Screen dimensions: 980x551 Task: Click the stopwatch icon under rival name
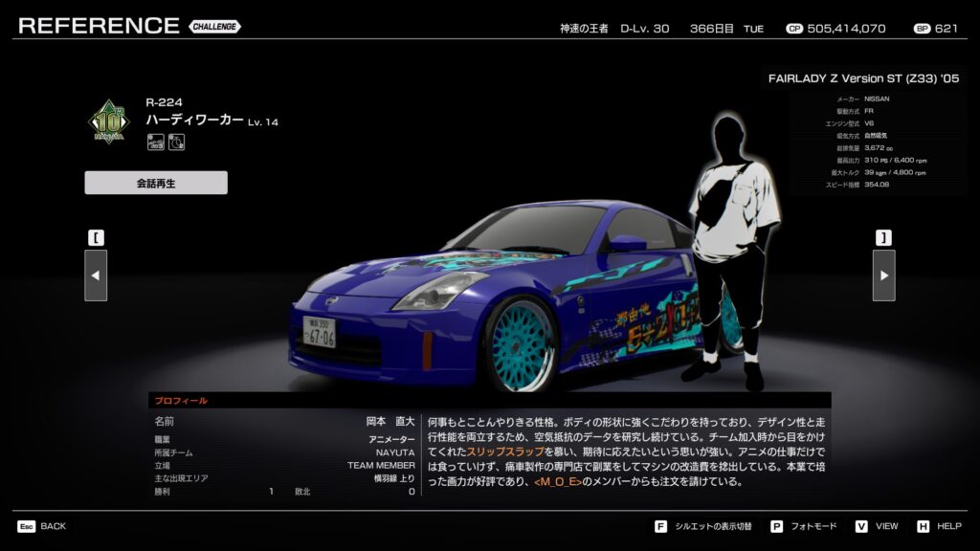pyautogui.click(x=176, y=143)
